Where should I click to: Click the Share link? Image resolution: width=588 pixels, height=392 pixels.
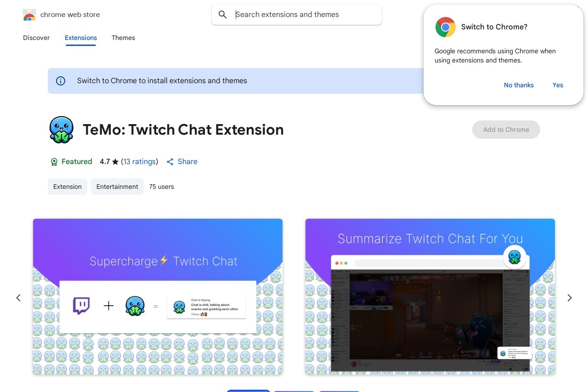click(187, 162)
